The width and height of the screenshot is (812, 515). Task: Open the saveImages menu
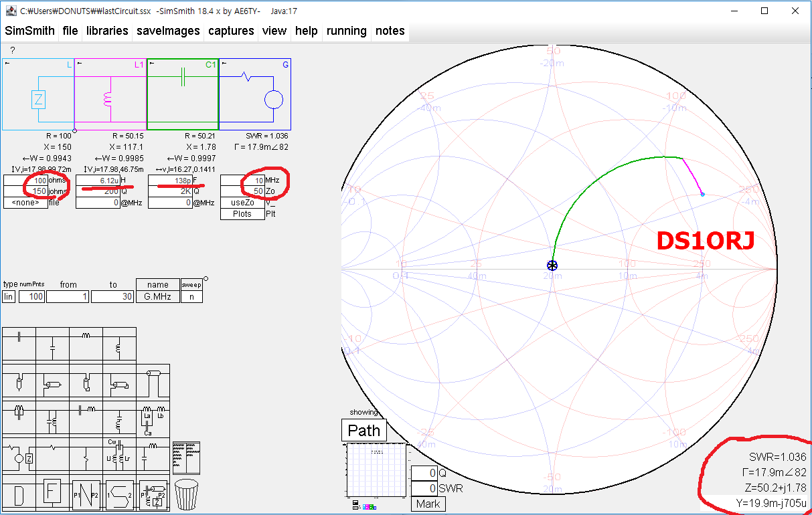point(168,31)
